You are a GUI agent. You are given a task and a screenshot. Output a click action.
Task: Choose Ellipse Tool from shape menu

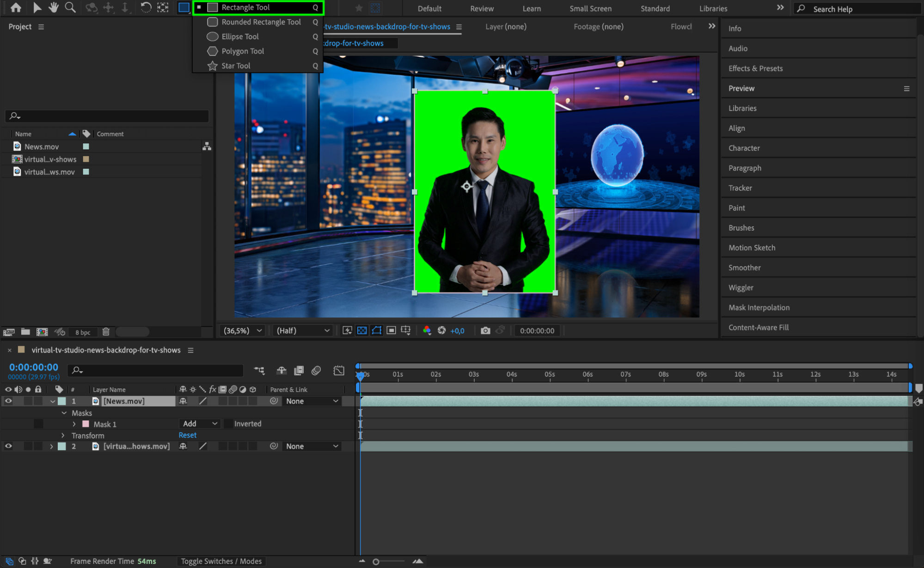point(240,37)
